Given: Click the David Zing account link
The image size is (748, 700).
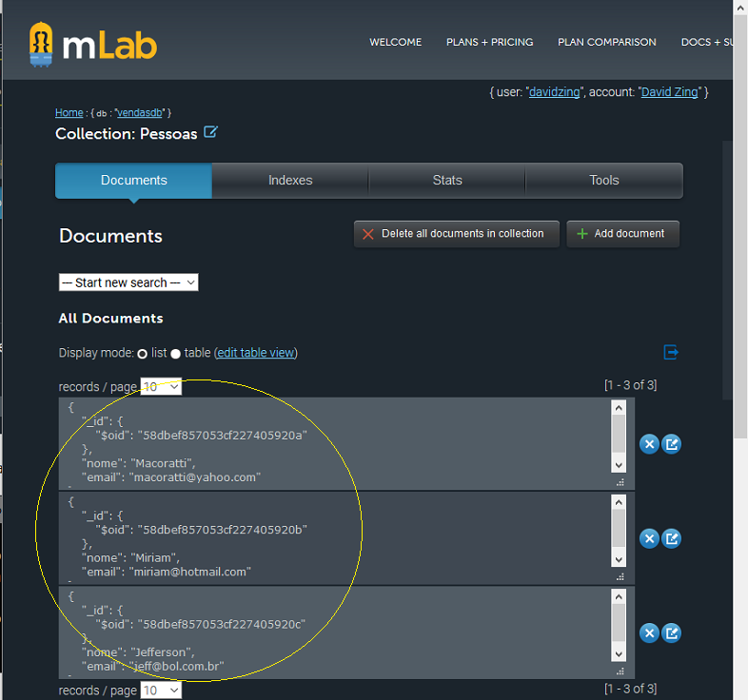Looking at the screenshot, I should pyautogui.click(x=669, y=92).
